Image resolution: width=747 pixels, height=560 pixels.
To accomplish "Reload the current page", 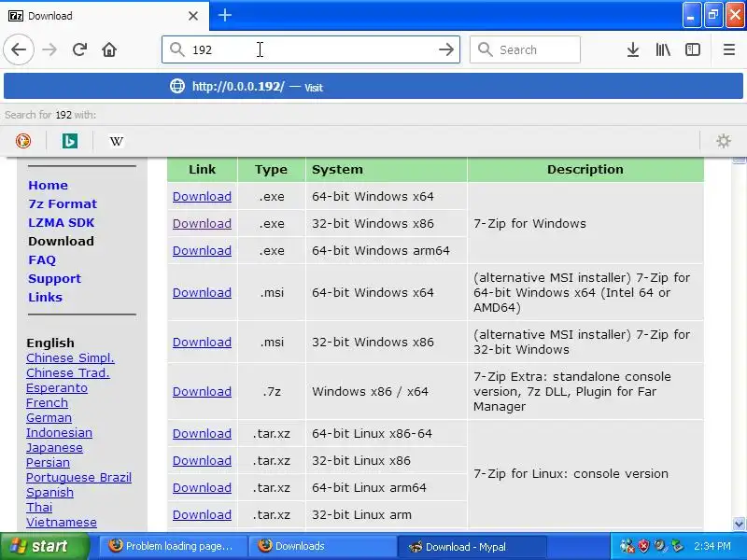I will (x=79, y=49).
